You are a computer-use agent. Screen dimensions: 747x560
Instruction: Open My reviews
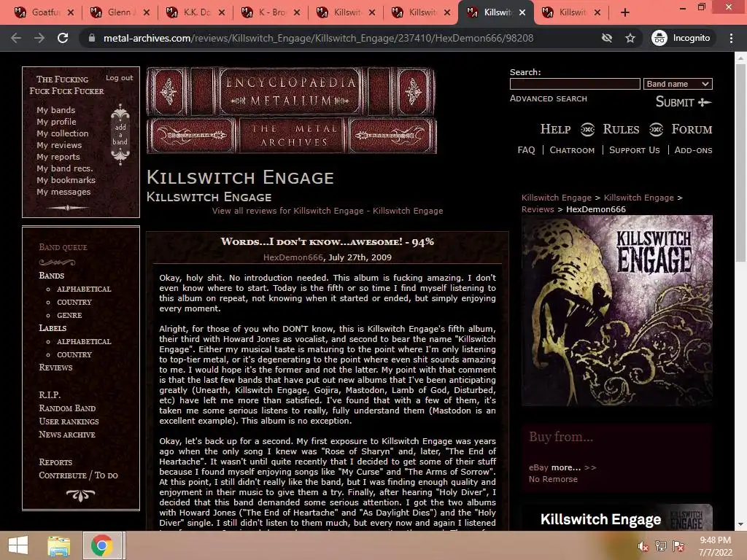coord(59,145)
